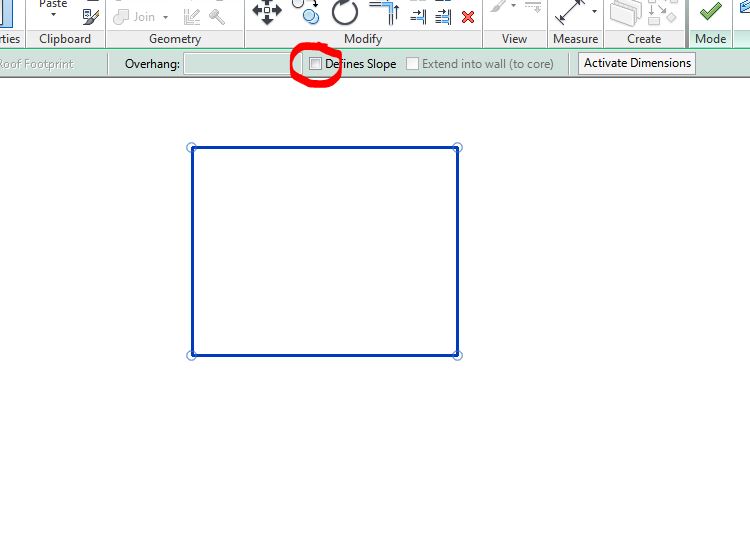Click the small grouped shapes icon in Create panel
The width and height of the screenshot is (750, 551).
(662, 12)
